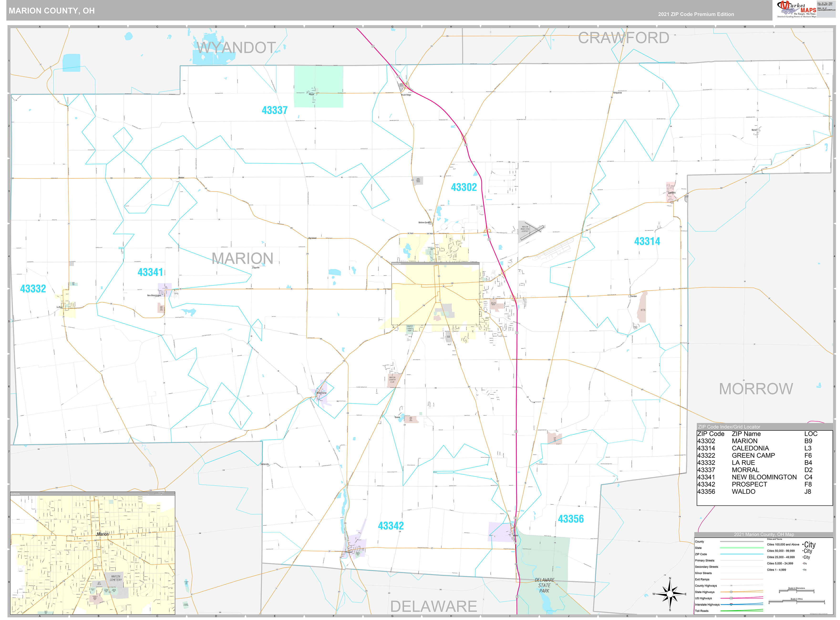Click the blue 43342 ZIP label on map

click(391, 526)
